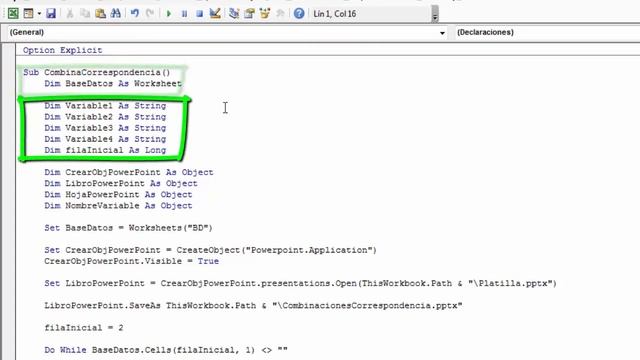Open Project Explorer icon
640x360 pixels.
coord(234,13)
